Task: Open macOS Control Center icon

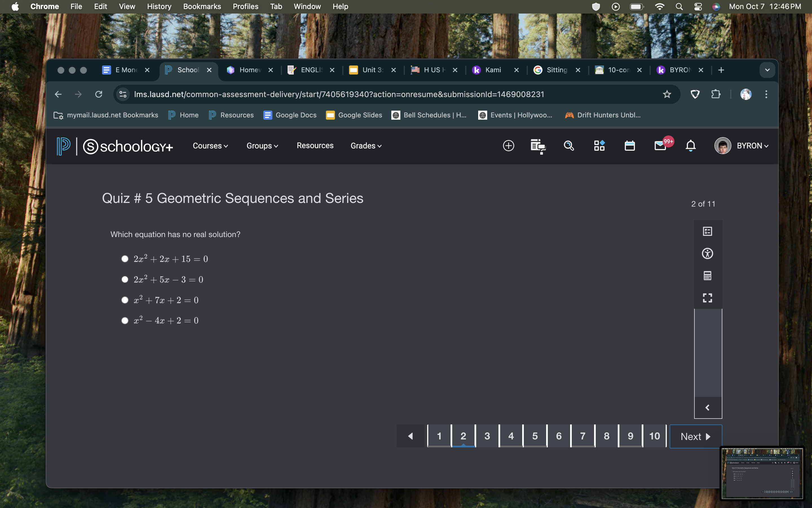Action: point(698,6)
